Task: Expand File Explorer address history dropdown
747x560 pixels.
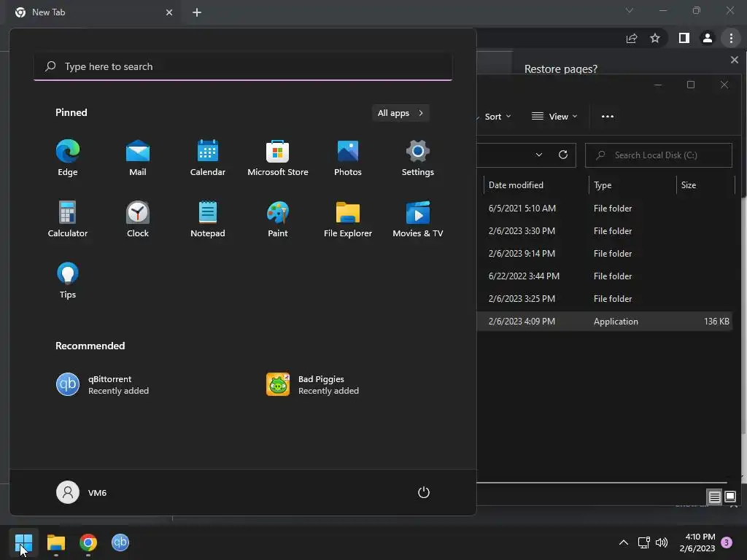Action: click(539, 155)
